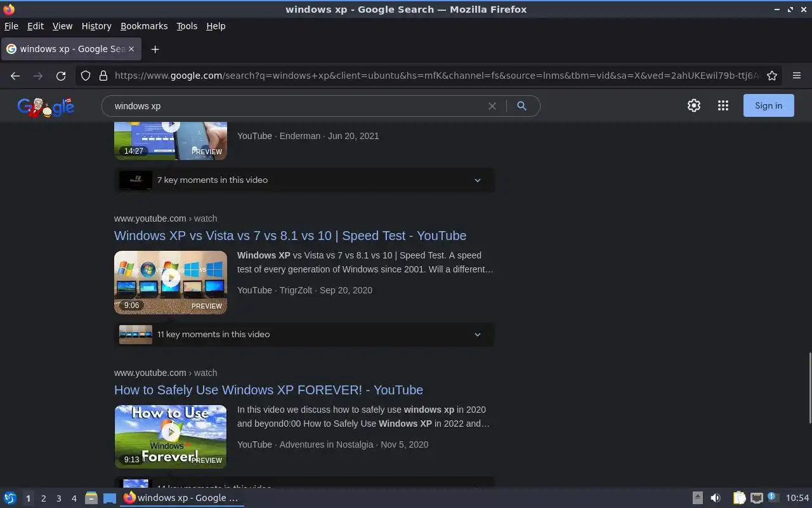Click the Google doodle logo
812x508 pixels.
tap(46, 107)
